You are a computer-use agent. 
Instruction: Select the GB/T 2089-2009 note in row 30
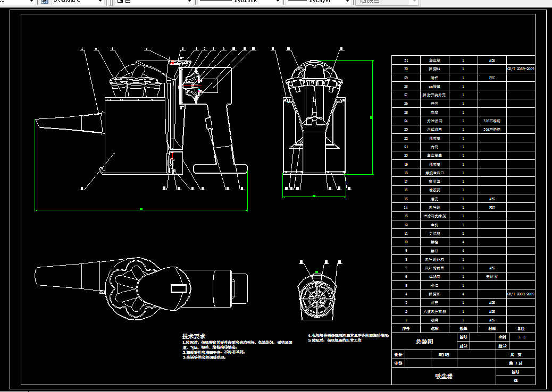click(521, 69)
